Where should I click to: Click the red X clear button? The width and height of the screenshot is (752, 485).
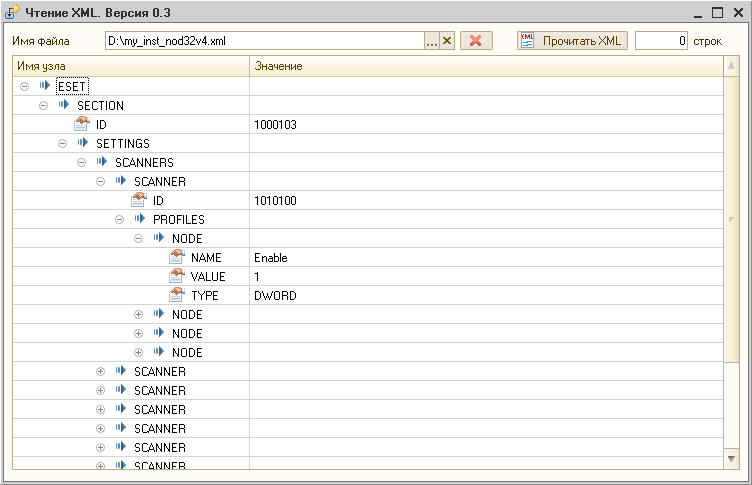point(476,41)
